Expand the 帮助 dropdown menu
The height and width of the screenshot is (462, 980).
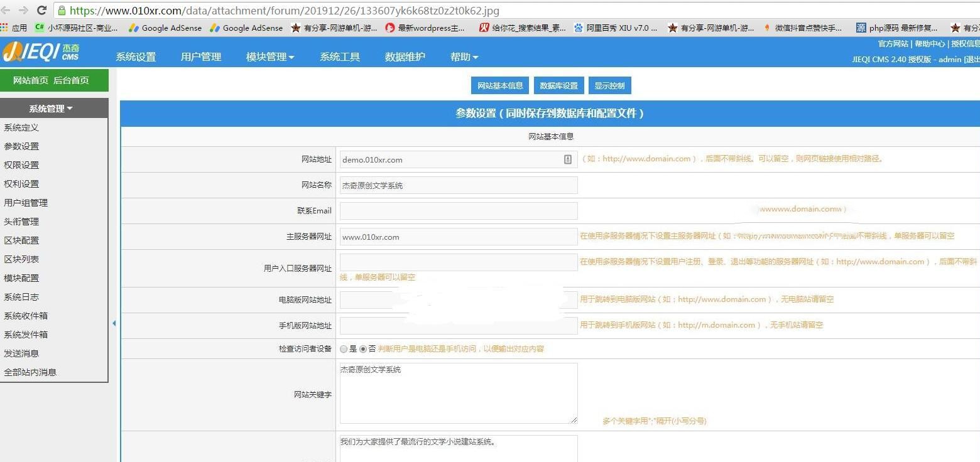[464, 57]
